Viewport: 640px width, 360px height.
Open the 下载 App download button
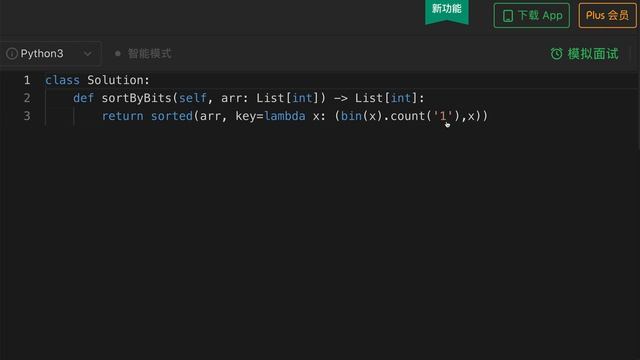[x=531, y=16]
